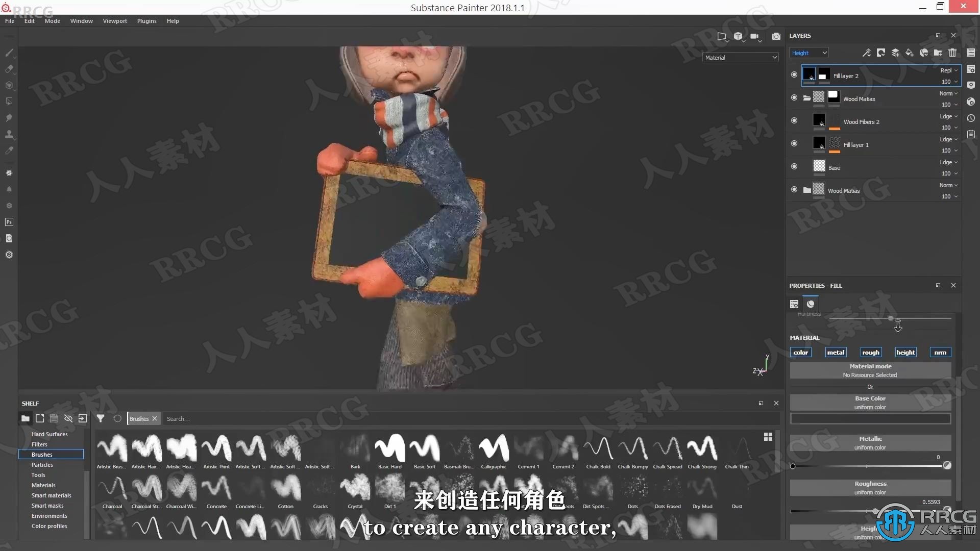Click the Mode menu in menu bar
The height and width of the screenshot is (551, 980).
53,21
